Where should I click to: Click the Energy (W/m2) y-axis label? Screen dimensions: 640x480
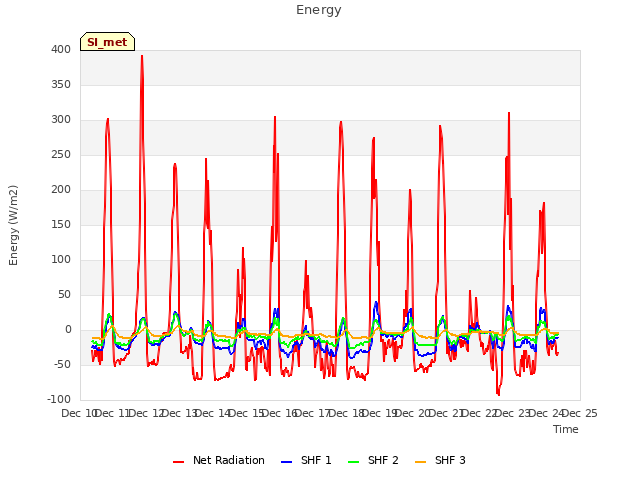tap(13, 225)
